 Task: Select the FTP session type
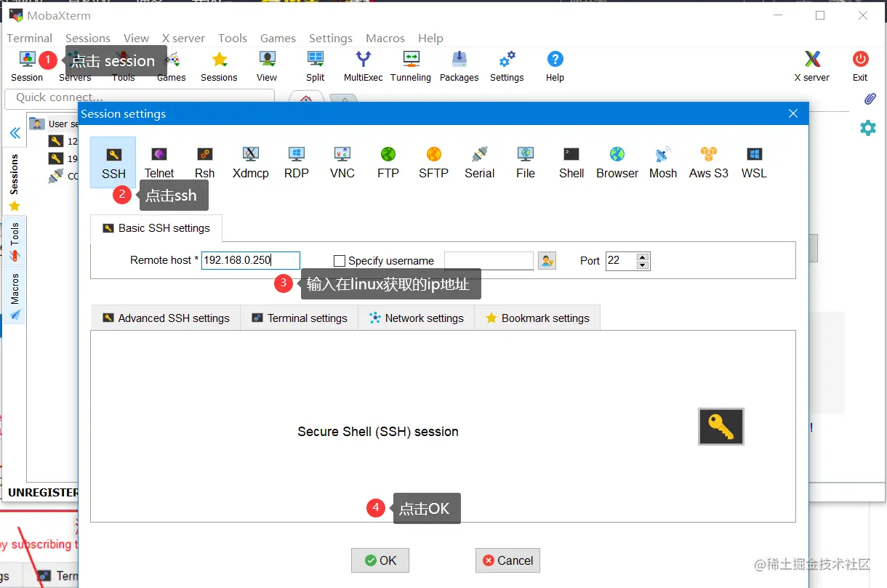388,163
